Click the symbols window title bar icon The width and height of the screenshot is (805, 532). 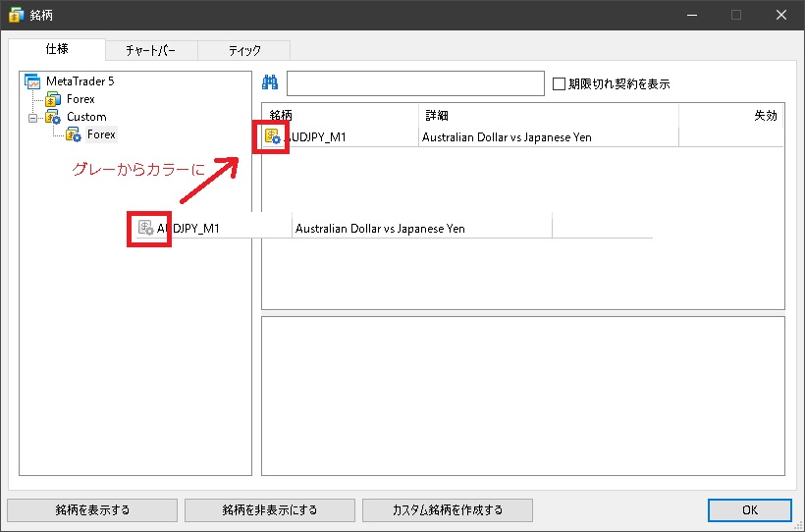pyautogui.click(x=16, y=15)
